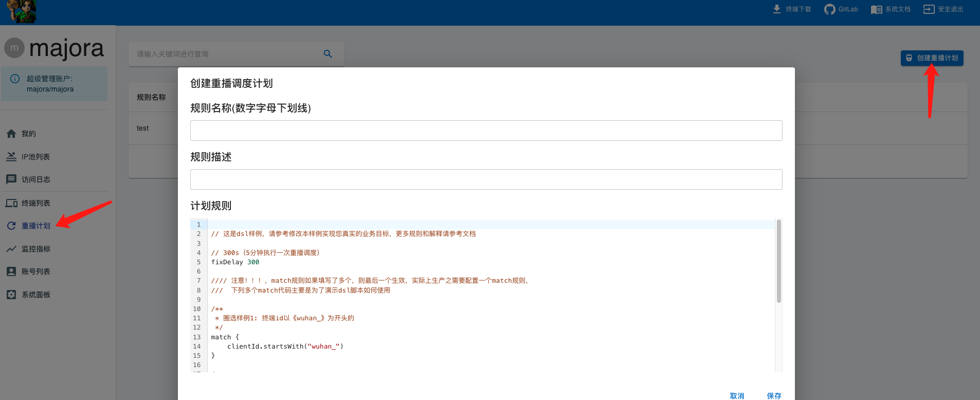
Task: Click the code editor vertical scrollbar
Action: (x=778, y=261)
